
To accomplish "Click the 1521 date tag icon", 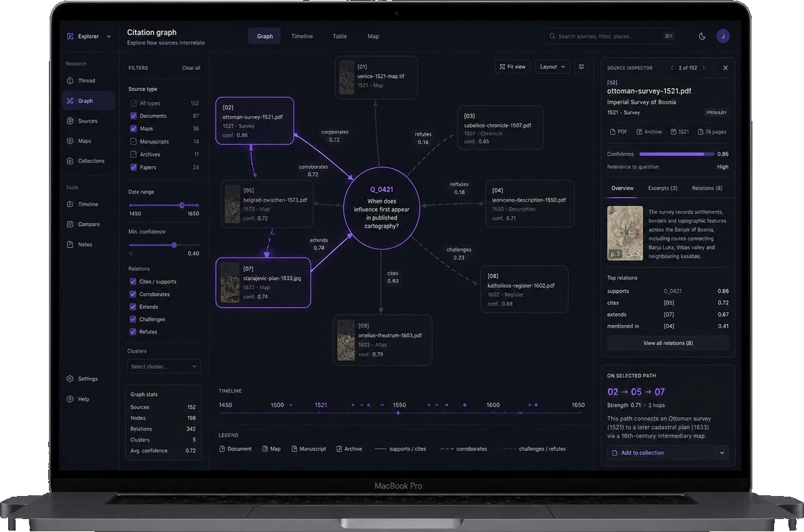I will (x=674, y=132).
